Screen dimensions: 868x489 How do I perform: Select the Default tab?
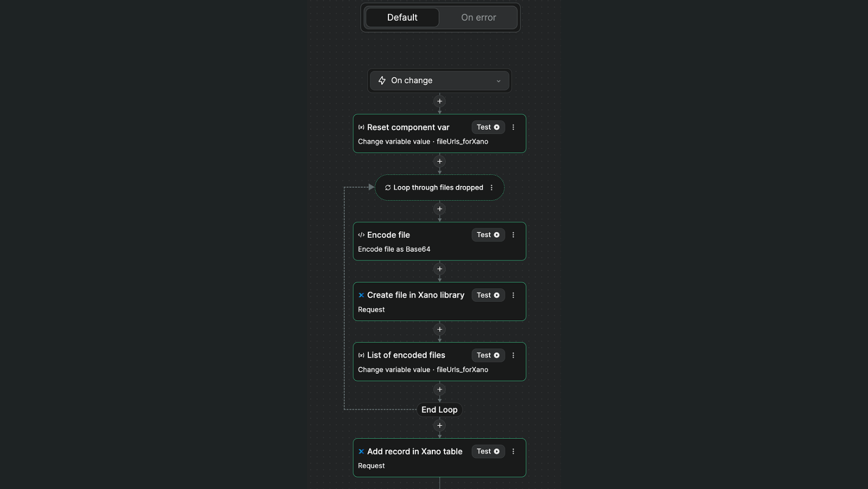point(402,17)
